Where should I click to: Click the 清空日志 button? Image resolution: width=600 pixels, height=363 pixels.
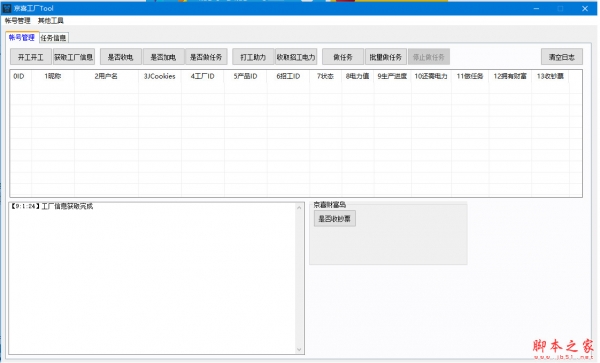pos(562,57)
